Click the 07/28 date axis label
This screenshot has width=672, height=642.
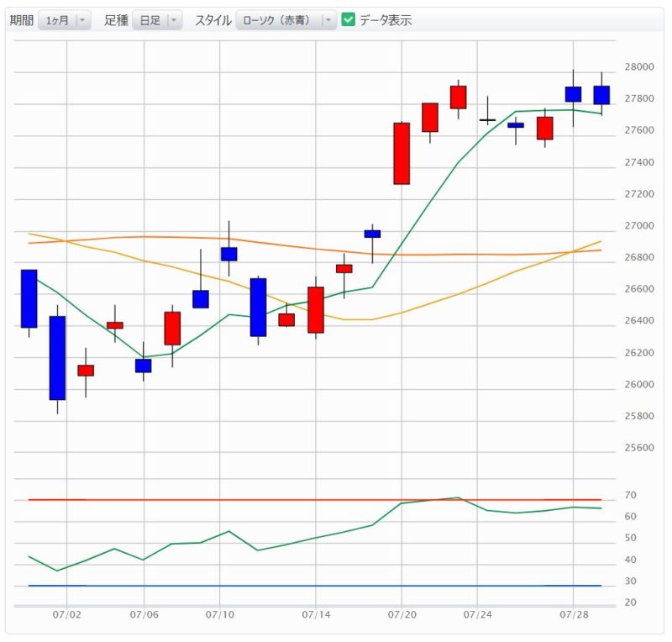574,614
